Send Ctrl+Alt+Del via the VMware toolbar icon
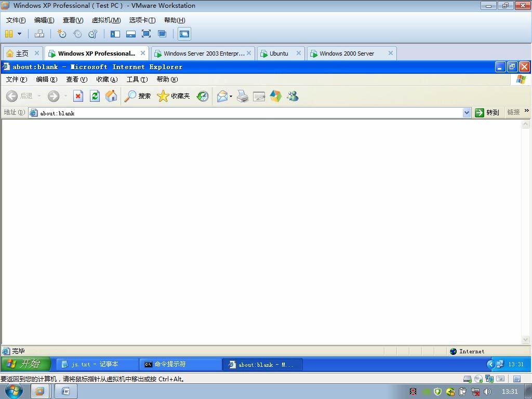 tap(39, 34)
